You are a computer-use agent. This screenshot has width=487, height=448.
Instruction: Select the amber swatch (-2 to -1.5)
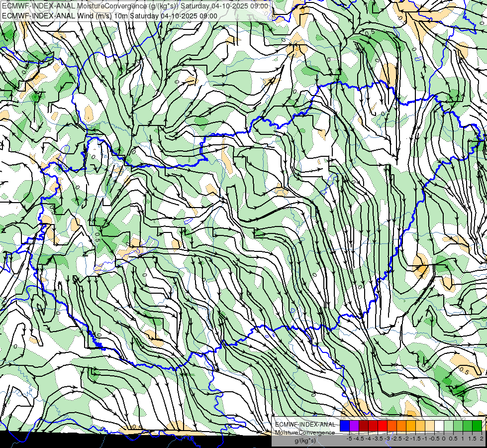[x=410, y=426]
